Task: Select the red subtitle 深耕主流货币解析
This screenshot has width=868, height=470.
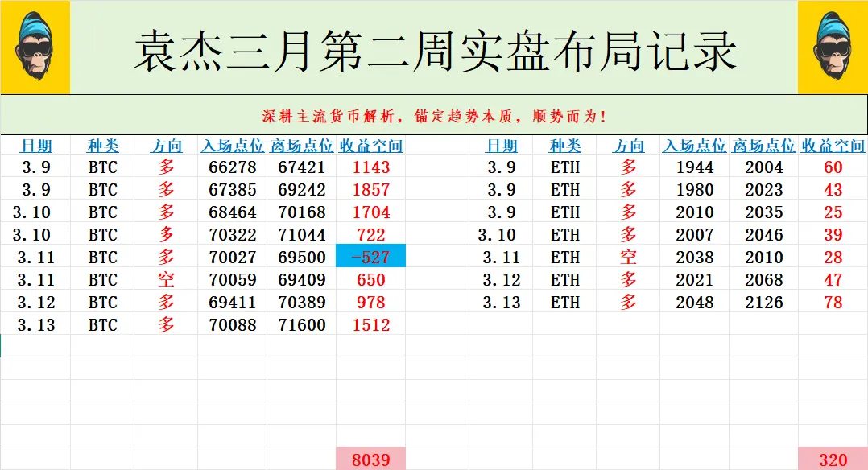Action: click(x=328, y=116)
